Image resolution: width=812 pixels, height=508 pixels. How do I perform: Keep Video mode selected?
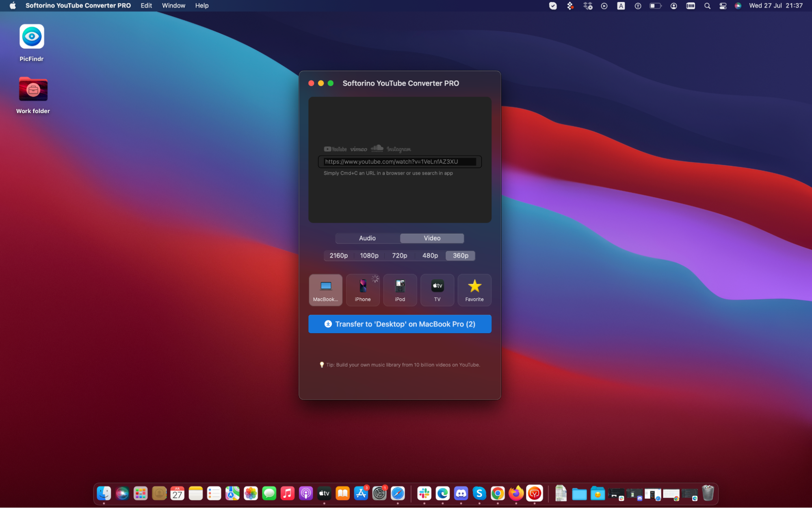(432, 238)
